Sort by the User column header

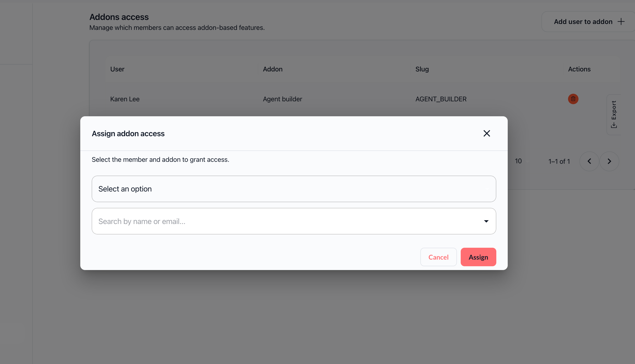(117, 69)
